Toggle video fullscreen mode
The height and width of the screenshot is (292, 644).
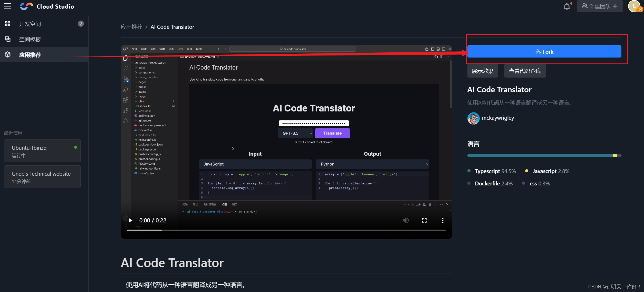[424, 221]
